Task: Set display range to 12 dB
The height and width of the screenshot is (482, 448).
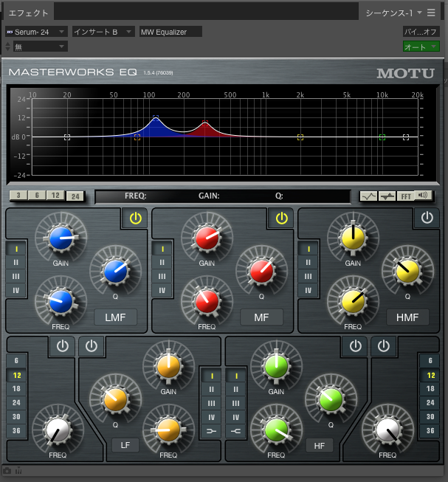Action: [x=55, y=195]
